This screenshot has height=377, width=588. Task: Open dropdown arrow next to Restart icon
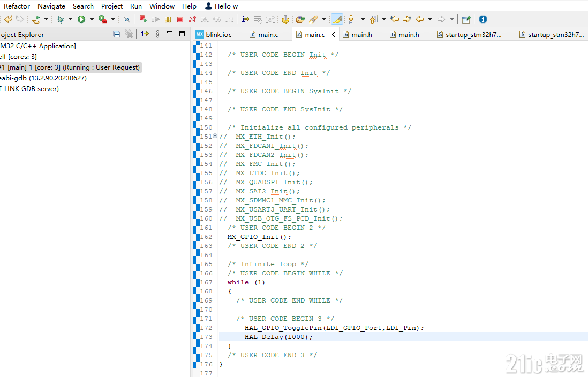point(46,19)
